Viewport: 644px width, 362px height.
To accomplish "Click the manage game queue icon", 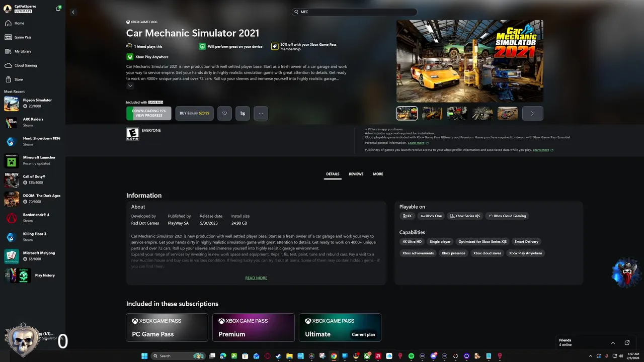I will click(243, 113).
